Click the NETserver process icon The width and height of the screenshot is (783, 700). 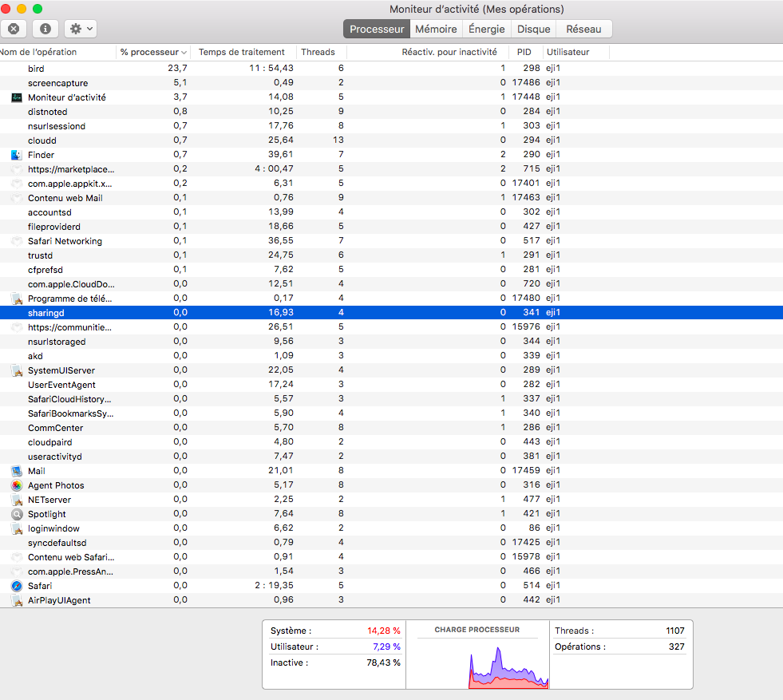click(17, 500)
